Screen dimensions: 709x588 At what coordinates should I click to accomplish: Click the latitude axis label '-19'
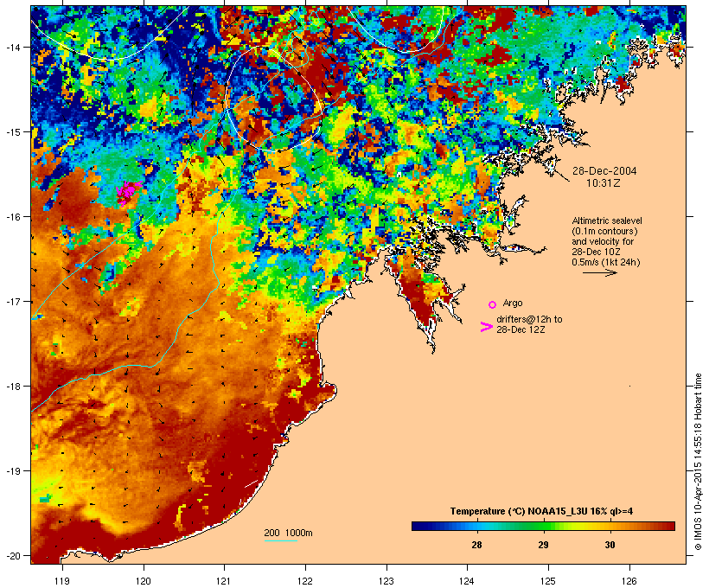tap(12, 471)
